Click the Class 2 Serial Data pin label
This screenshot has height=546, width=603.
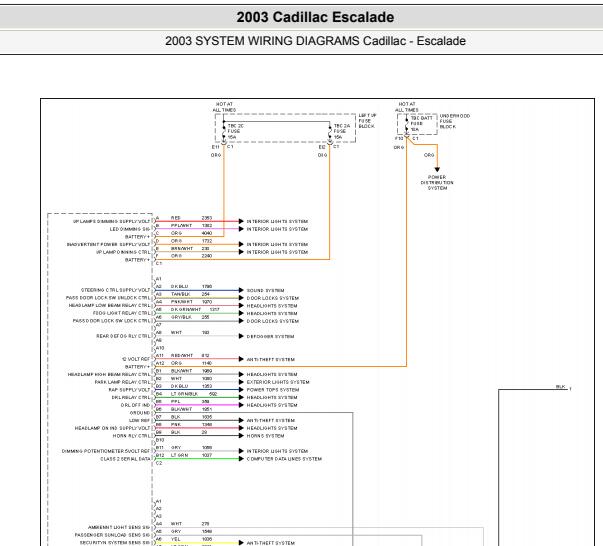point(125,459)
